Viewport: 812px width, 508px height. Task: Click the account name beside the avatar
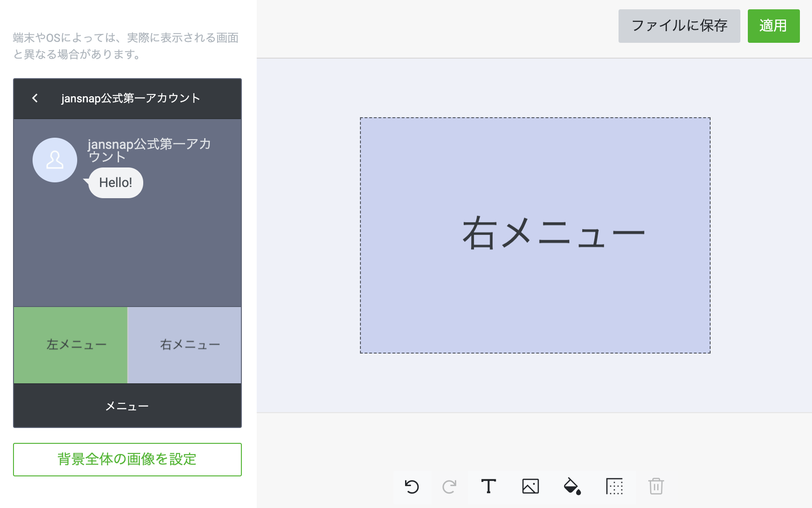coord(149,150)
